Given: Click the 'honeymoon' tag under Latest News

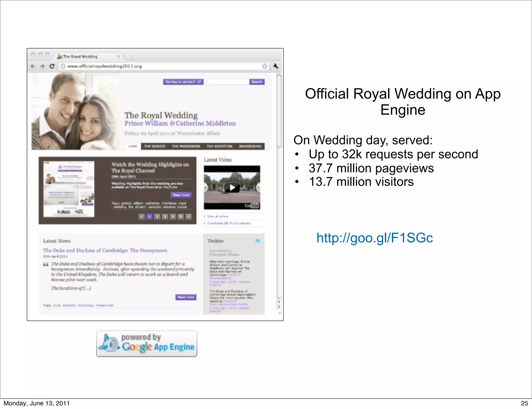Looking at the screenshot, I should 105,305.
